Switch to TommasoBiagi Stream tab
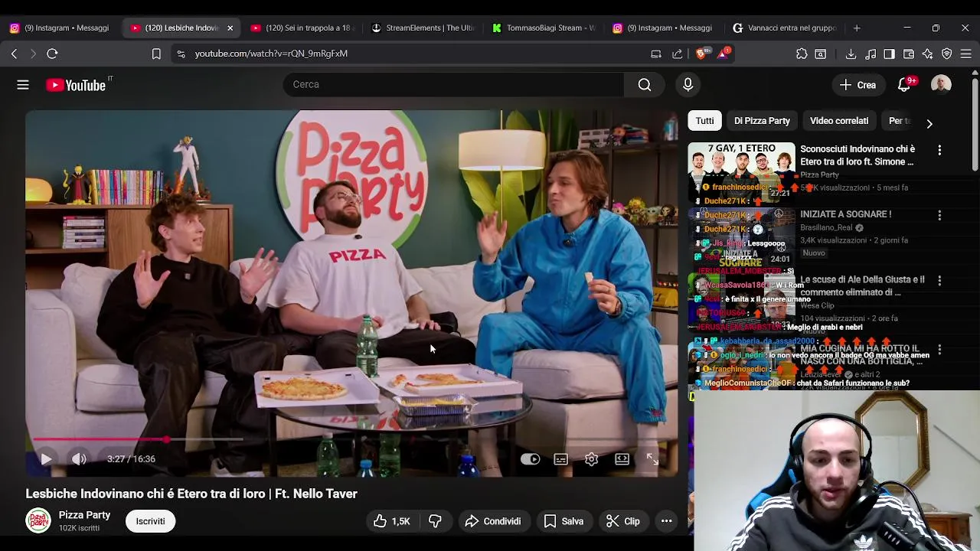 coord(544,28)
